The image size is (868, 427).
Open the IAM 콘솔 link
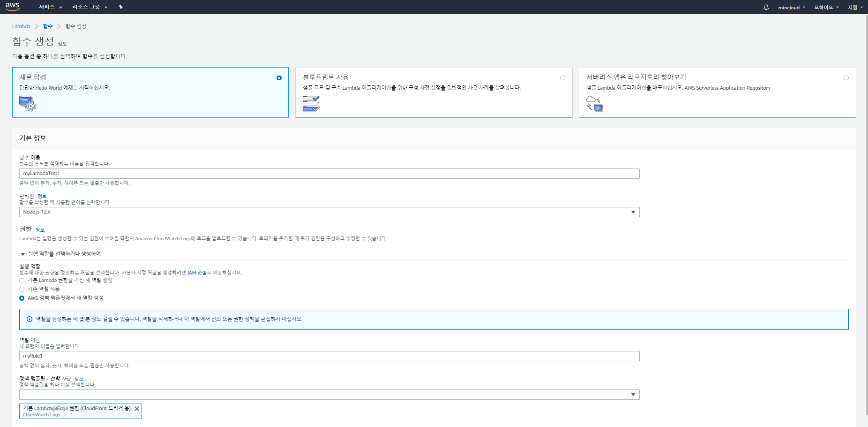(x=197, y=273)
